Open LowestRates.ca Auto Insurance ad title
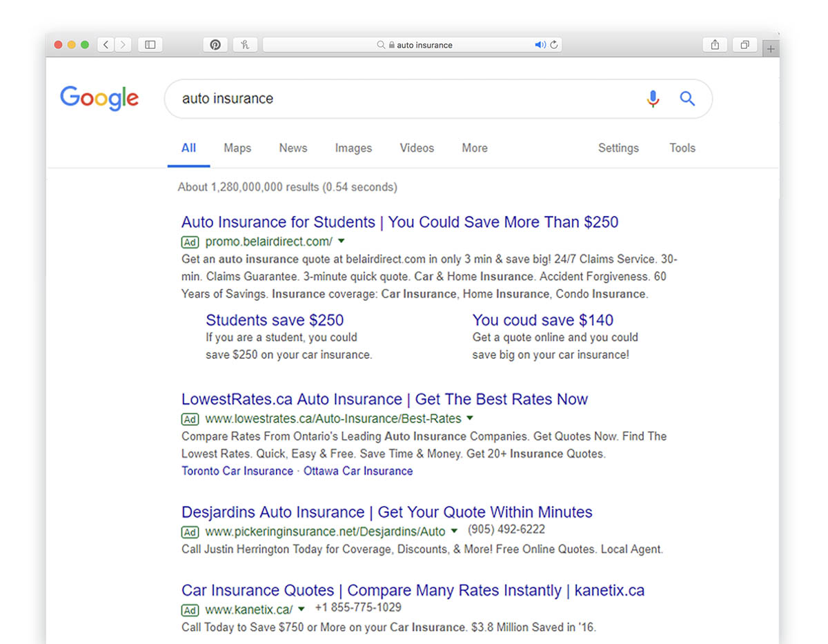Image resolution: width=828 pixels, height=644 pixels. (384, 400)
